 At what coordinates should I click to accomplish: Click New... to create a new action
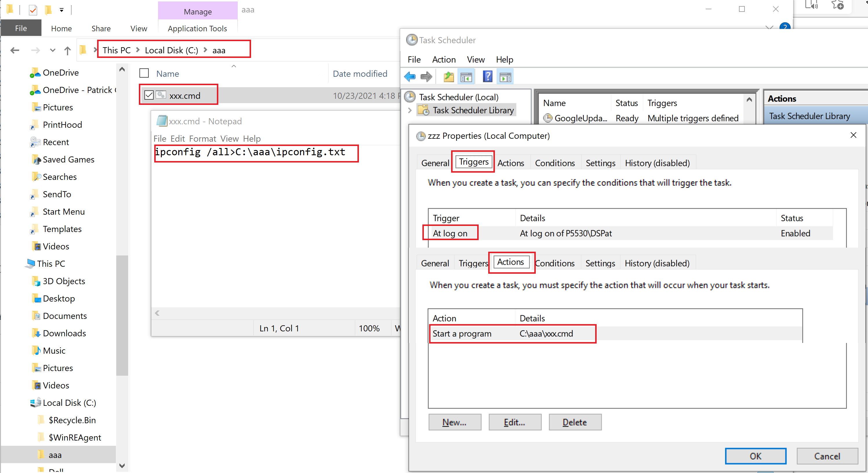455,422
